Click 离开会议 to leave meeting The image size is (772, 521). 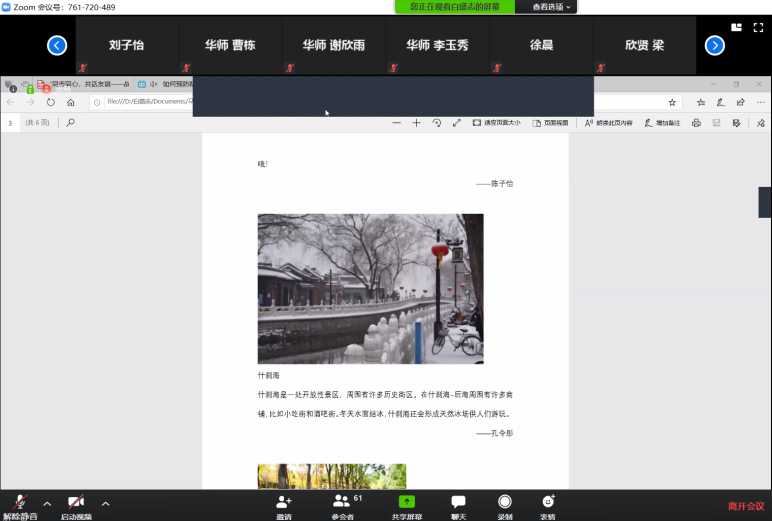(745, 506)
